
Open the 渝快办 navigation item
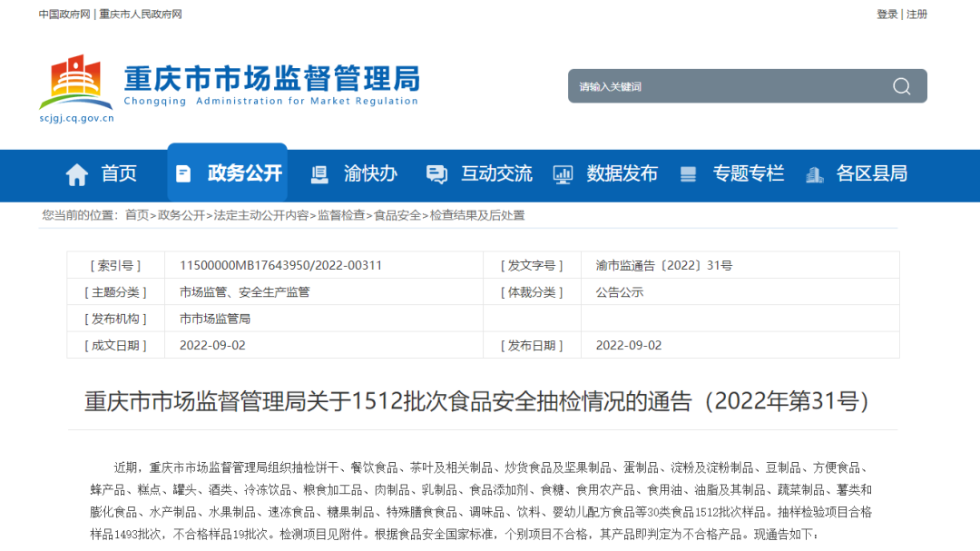click(x=370, y=173)
